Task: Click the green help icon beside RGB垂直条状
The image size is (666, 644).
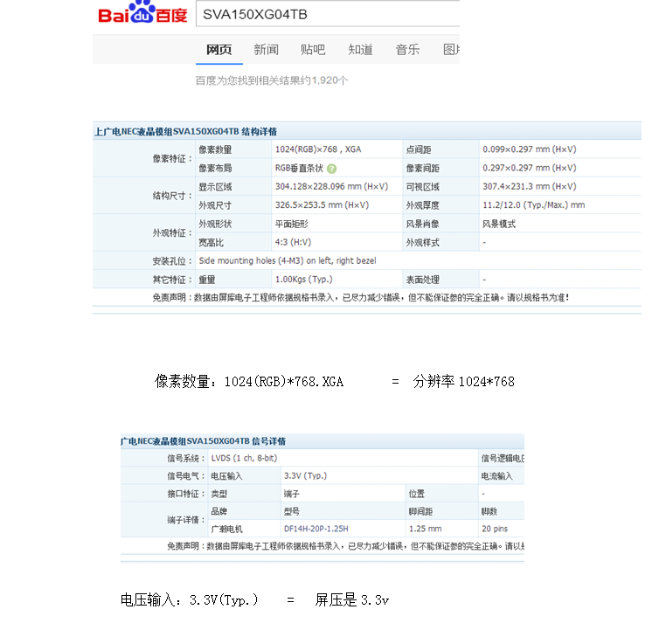Action: (332, 169)
